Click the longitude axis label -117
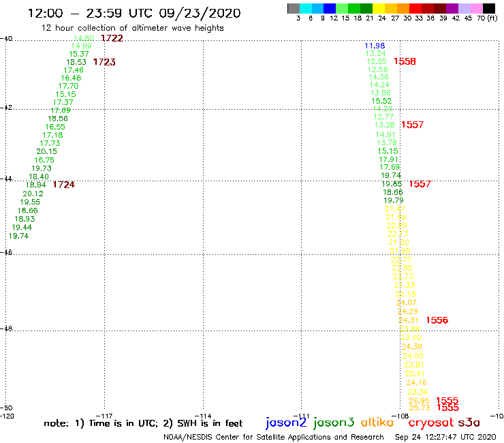 pyautogui.click(x=104, y=416)
